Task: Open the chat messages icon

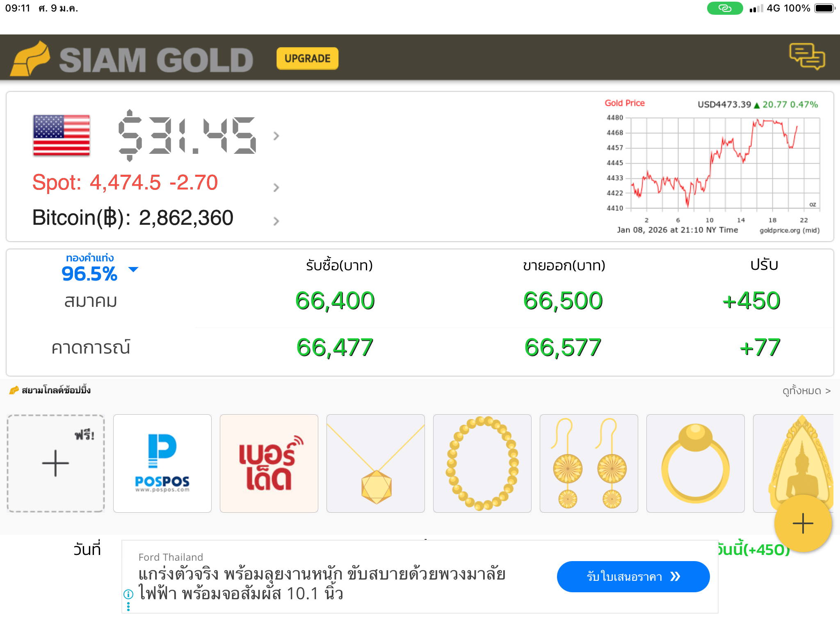Action: click(806, 57)
